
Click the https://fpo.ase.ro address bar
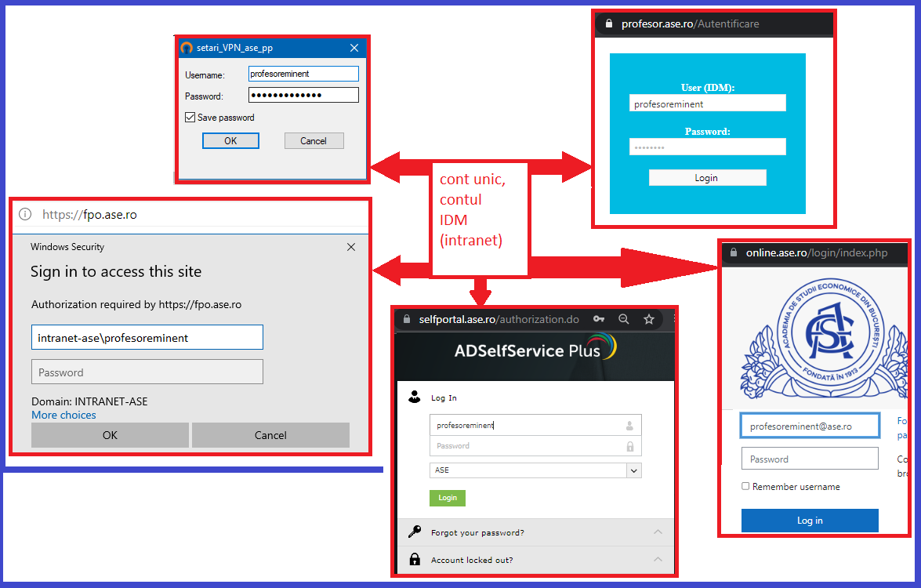89,214
